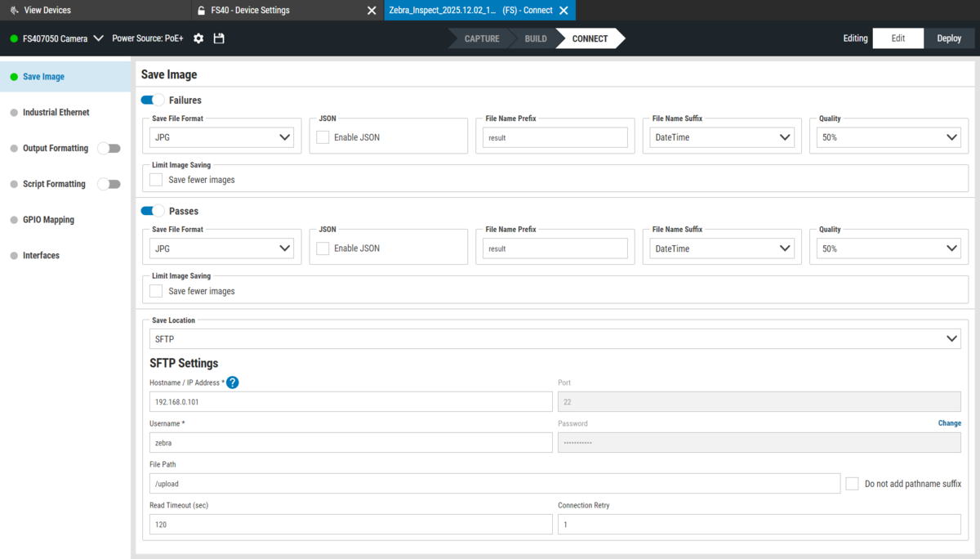Close the FS40 - Device Settings tab
This screenshot has height=559, width=980.
coord(372,10)
